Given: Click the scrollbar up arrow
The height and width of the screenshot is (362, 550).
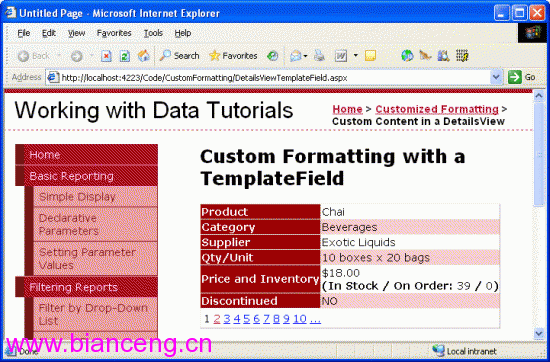Looking at the screenshot, I should tap(539, 96).
